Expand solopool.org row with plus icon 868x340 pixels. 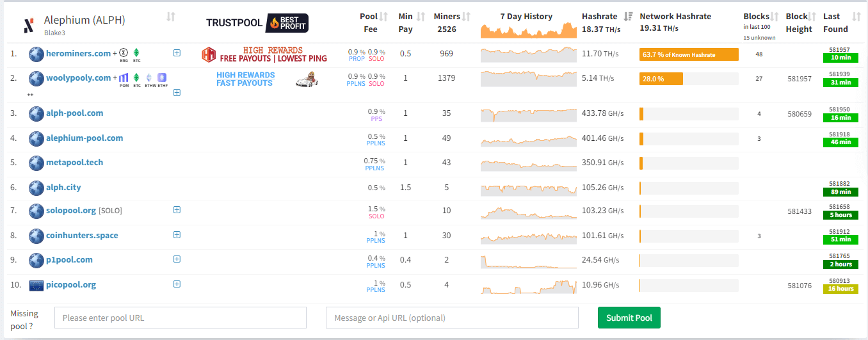177,210
